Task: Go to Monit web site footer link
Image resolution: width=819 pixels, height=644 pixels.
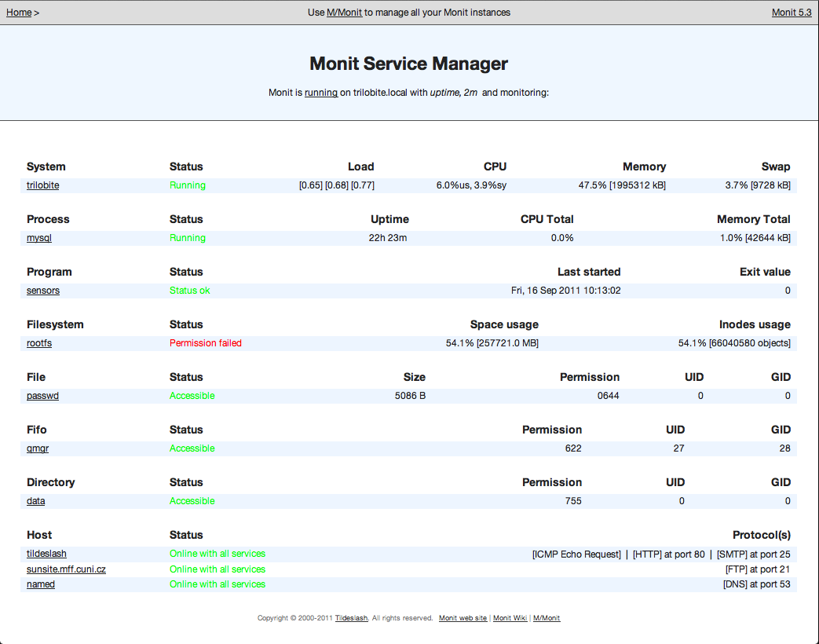Action: point(463,618)
